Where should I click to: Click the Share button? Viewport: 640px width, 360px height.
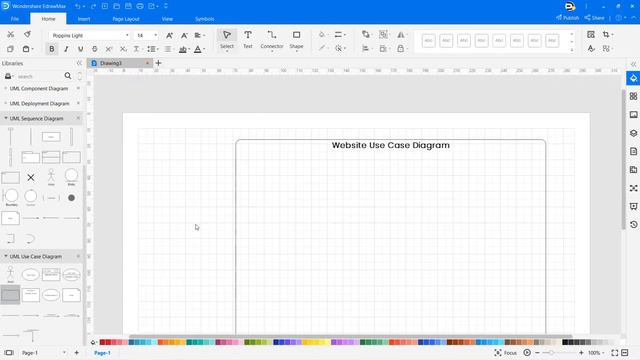point(594,18)
